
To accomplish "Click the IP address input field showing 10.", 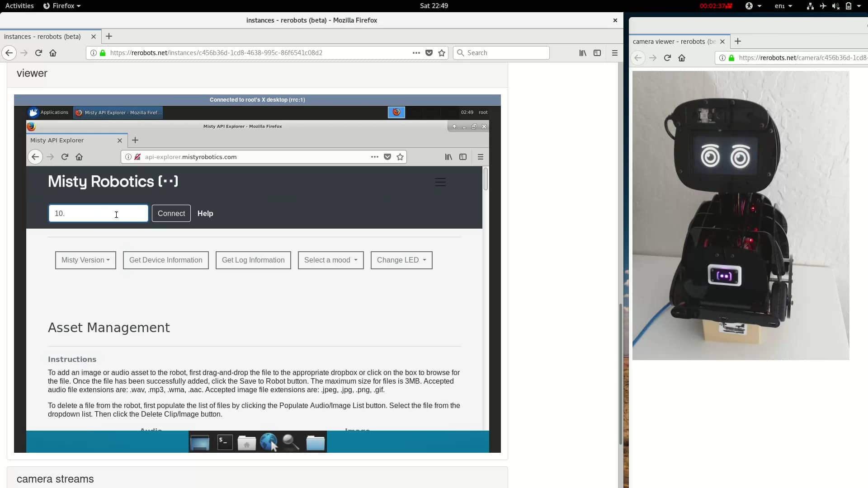I will [98, 213].
